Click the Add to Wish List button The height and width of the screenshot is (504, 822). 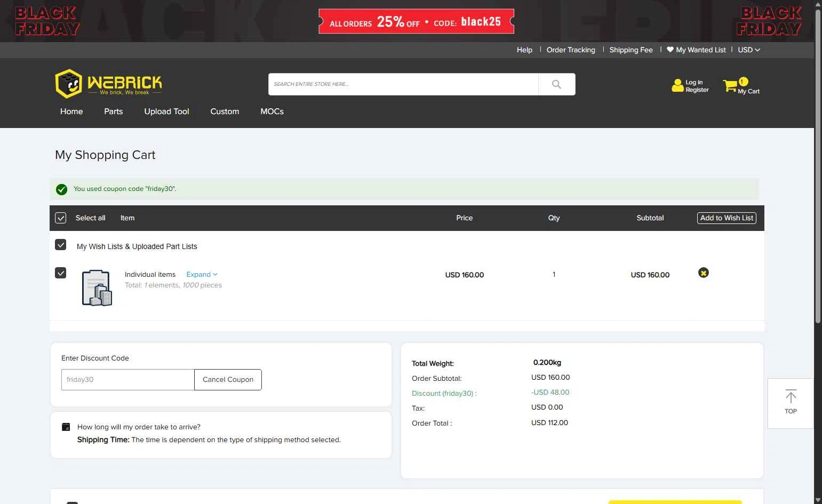[x=727, y=218]
